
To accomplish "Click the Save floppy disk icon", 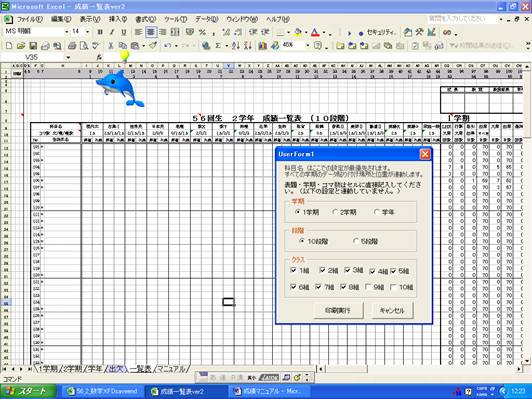I will 33,45.
